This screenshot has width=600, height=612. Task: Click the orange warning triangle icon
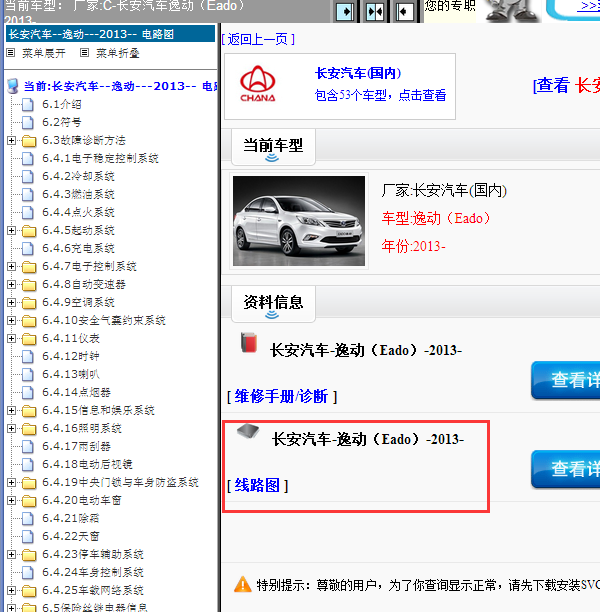[x=242, y=585]
